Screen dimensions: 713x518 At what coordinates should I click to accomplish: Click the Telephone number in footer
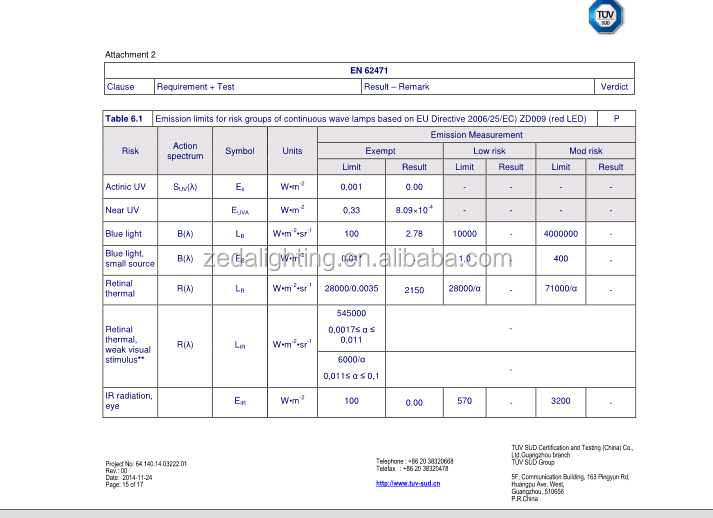coord(415,461)
